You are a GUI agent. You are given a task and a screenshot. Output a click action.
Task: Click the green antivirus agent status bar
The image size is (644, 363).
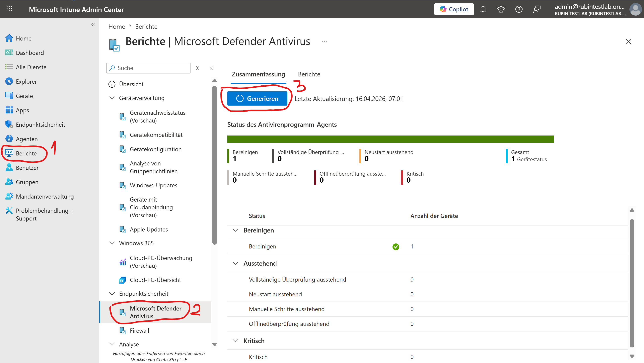click(390, 139)
